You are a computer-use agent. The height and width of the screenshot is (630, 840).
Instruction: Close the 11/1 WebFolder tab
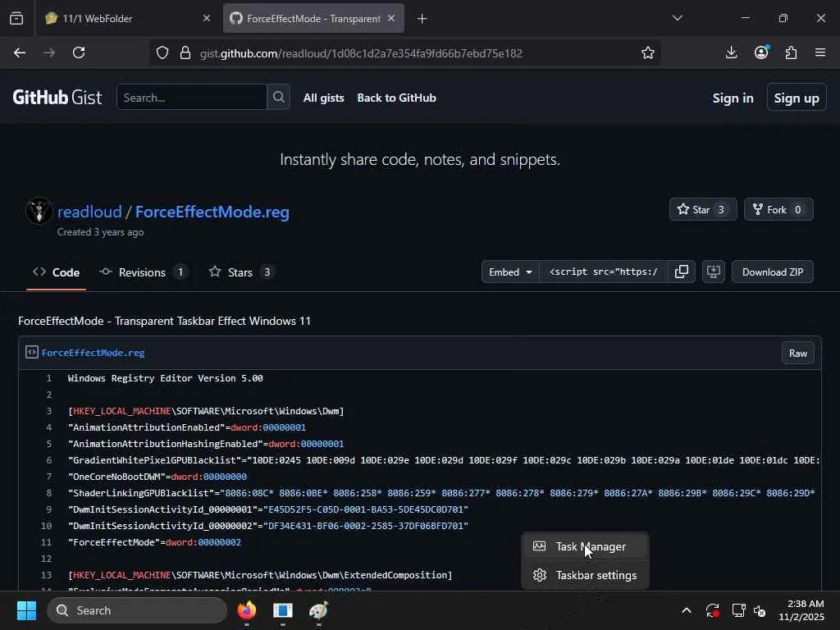[x=206, y=18]
